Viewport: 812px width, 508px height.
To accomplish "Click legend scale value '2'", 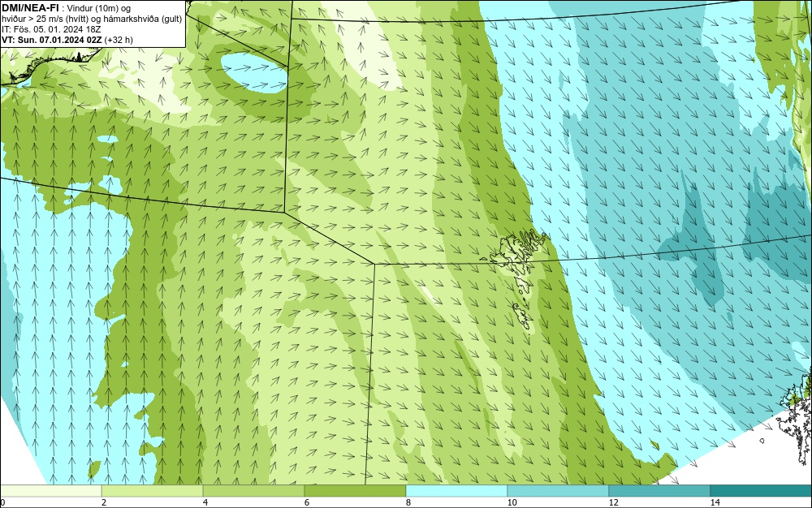I will pyautogui.click(x=104, y=503).
